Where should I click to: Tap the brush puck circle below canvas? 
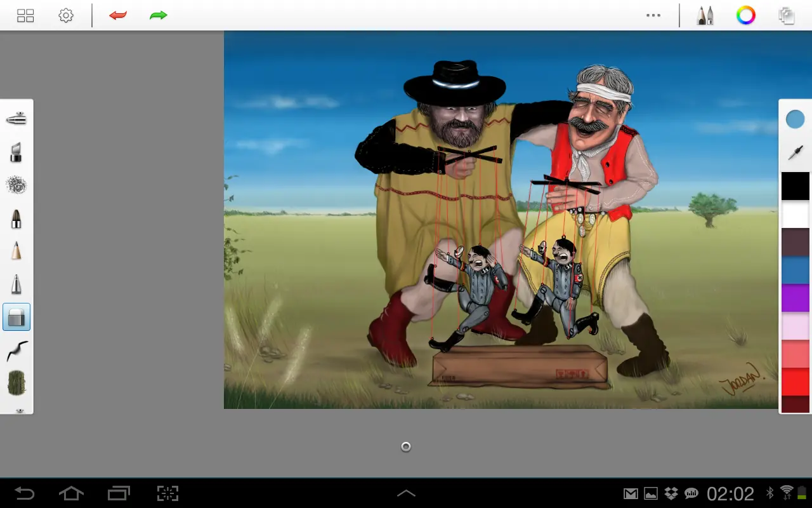click(x=406, y=447)
